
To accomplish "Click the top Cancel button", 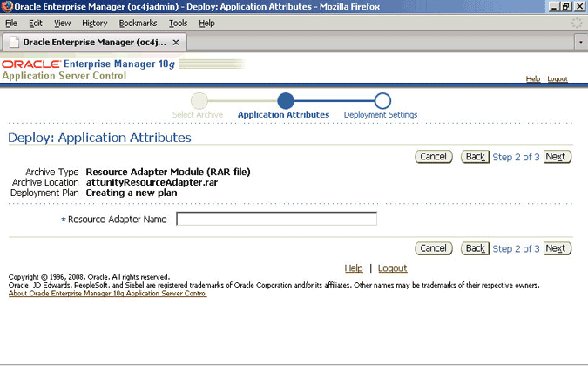I will click(434, 157).
